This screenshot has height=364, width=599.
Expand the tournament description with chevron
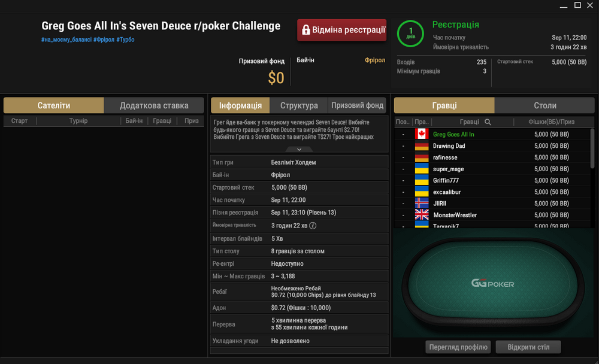pyautogui.click(x=299, y=149)
